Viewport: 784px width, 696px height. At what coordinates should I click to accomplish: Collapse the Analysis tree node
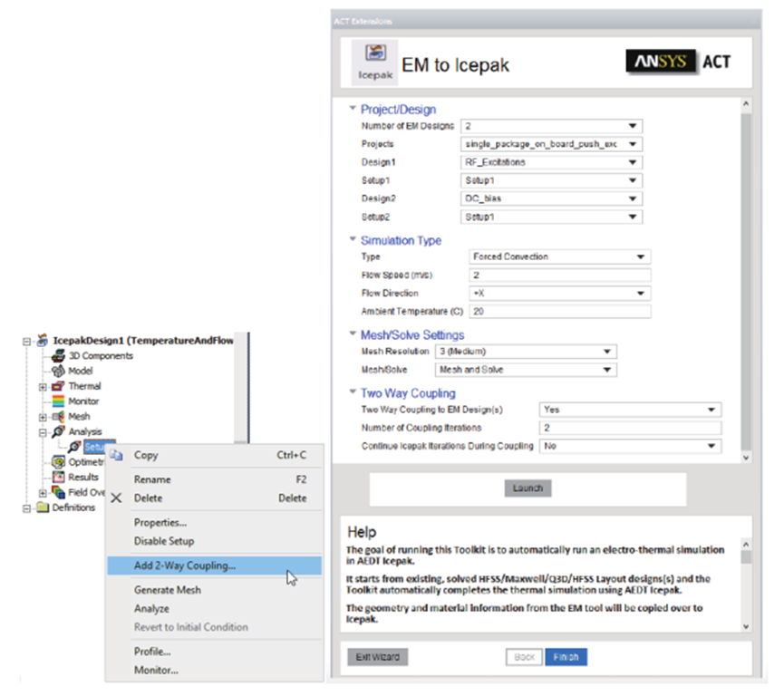pyautogui.click(x=43, y=432)
